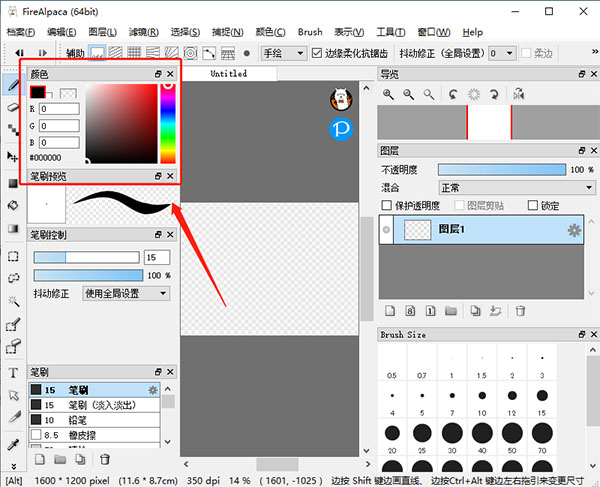Delete layer using trash icon in layer panel
This screenshot has width=600, height=487.
click(520, 311)
